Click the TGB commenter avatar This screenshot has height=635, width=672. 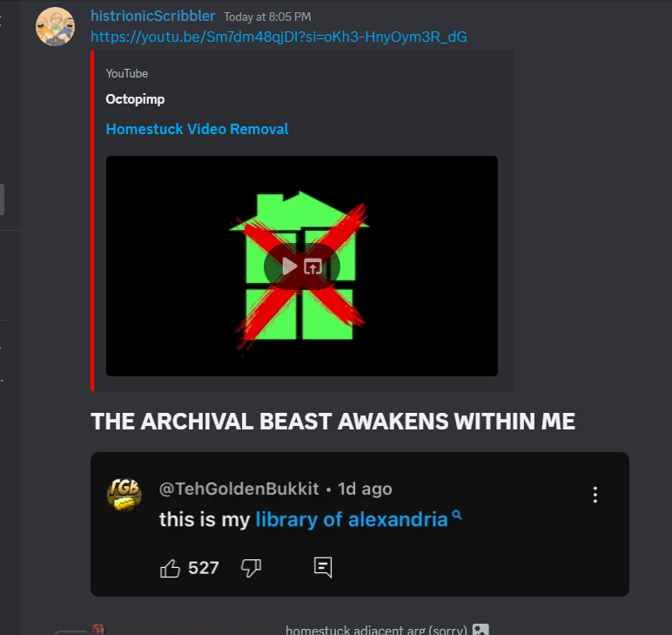[124, 495]
